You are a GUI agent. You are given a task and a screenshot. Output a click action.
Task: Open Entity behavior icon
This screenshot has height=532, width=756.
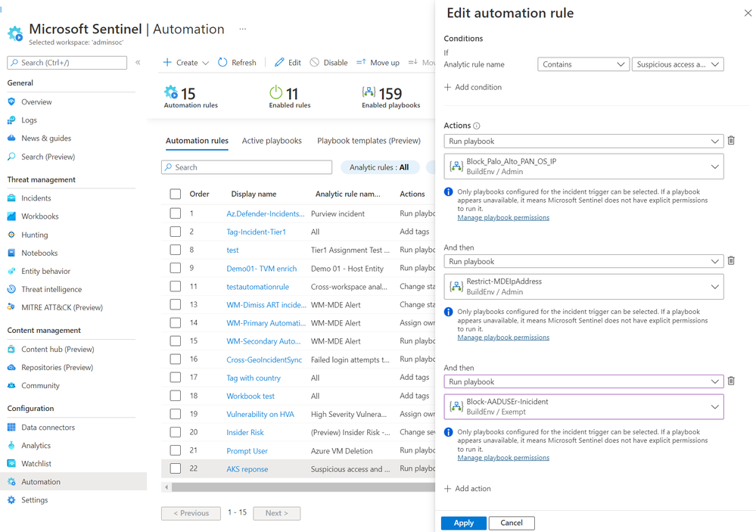coord(11,271)
